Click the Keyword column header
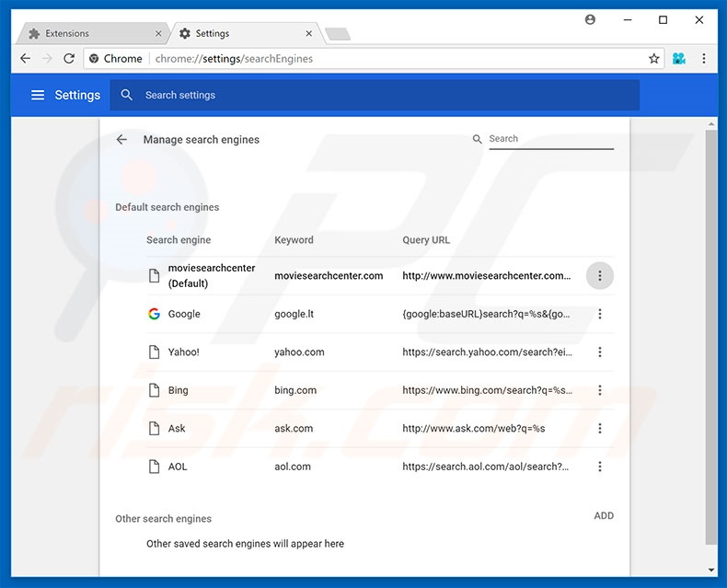The width and height of the screenshot is (727, 588). click(294, 240)
